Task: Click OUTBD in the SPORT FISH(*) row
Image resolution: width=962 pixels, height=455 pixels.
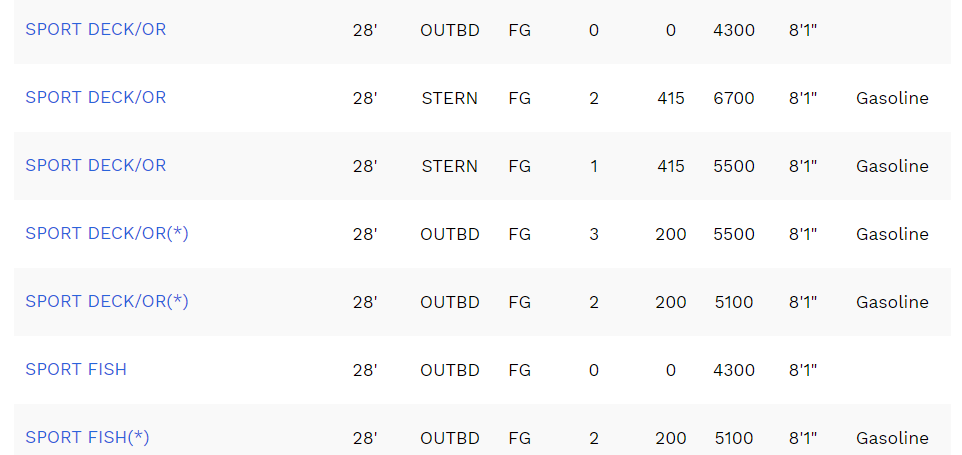Action: coord(450,438)
